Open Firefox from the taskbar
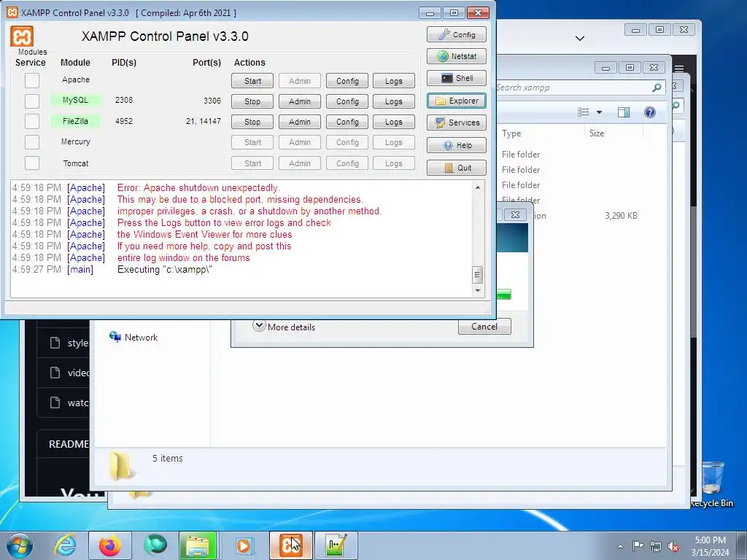This screenshot has width=747, height=560. pos(110,545)
